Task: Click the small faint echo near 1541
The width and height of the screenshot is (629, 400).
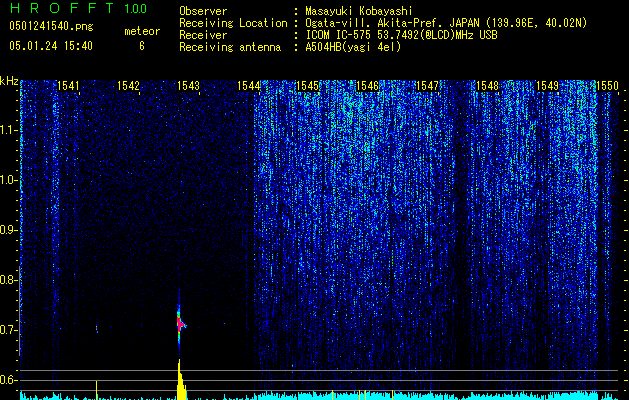Action: [x=97, y=329]
